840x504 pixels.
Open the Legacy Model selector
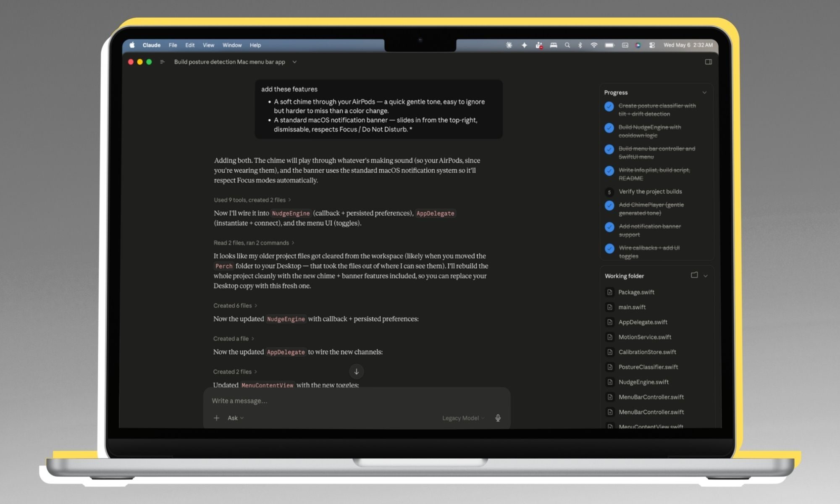pos(463,418)
